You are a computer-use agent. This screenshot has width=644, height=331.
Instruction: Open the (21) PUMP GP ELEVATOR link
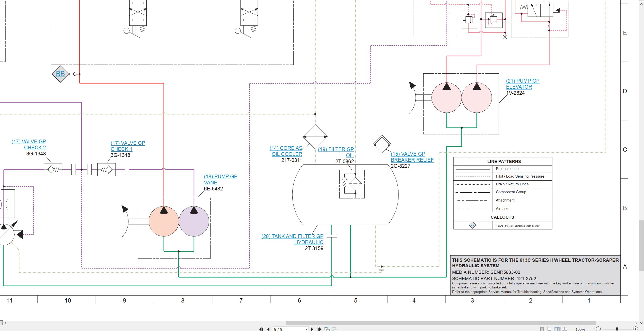pos(523,84)
